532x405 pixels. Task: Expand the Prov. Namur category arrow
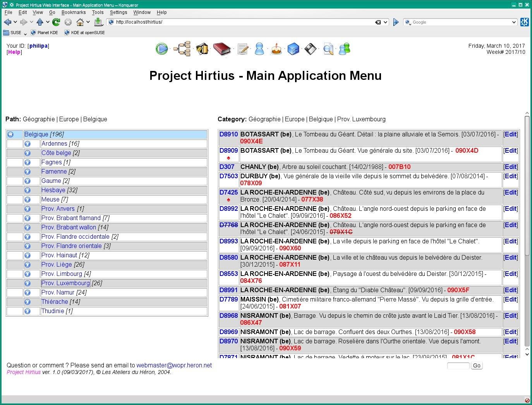coord(27,293)
